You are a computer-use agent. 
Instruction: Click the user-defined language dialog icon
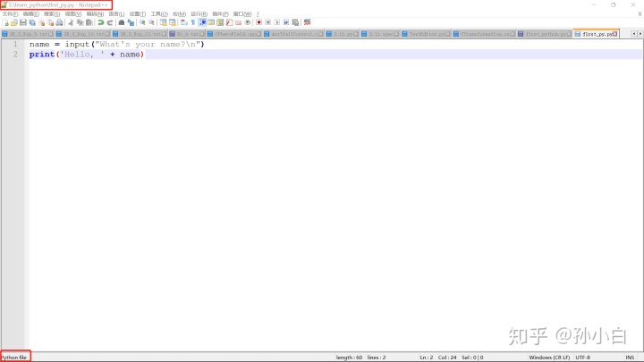(211, 22)
